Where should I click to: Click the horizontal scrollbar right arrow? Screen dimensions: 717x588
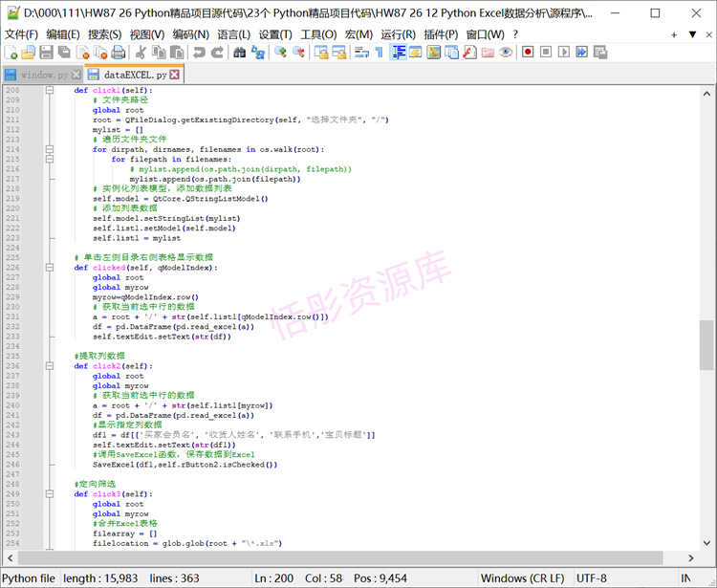(x=691, y=557)
